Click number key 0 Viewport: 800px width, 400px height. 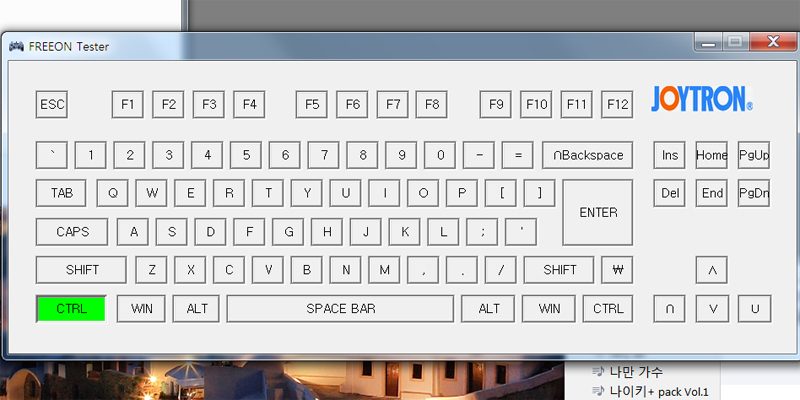[x=440, y=155]
